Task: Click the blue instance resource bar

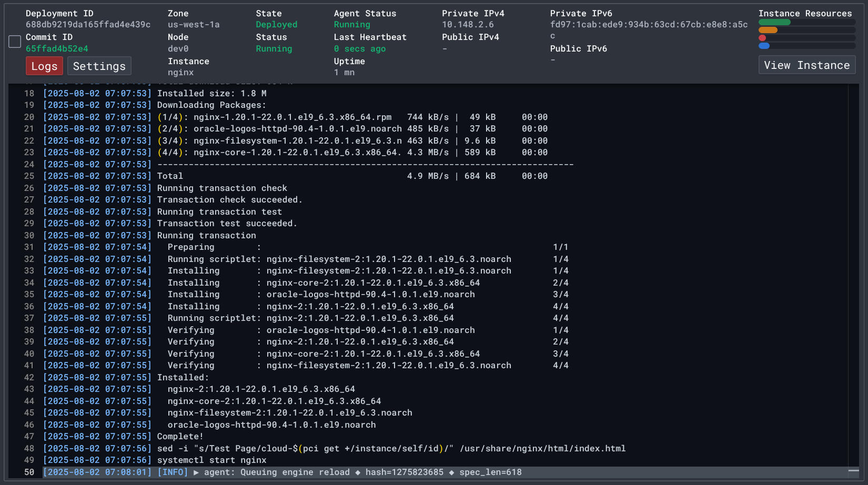Action: point(764,46)
